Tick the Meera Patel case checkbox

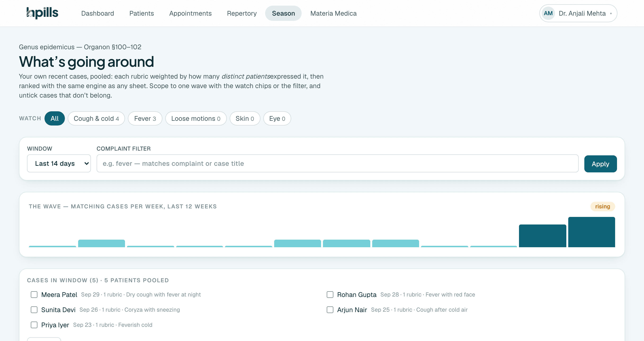point(34,295)
